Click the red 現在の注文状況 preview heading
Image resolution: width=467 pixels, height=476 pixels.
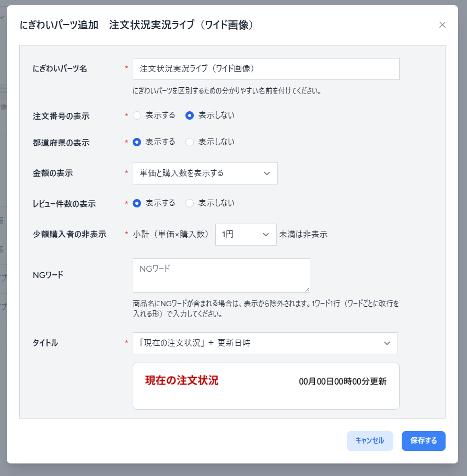click(182, 381)
